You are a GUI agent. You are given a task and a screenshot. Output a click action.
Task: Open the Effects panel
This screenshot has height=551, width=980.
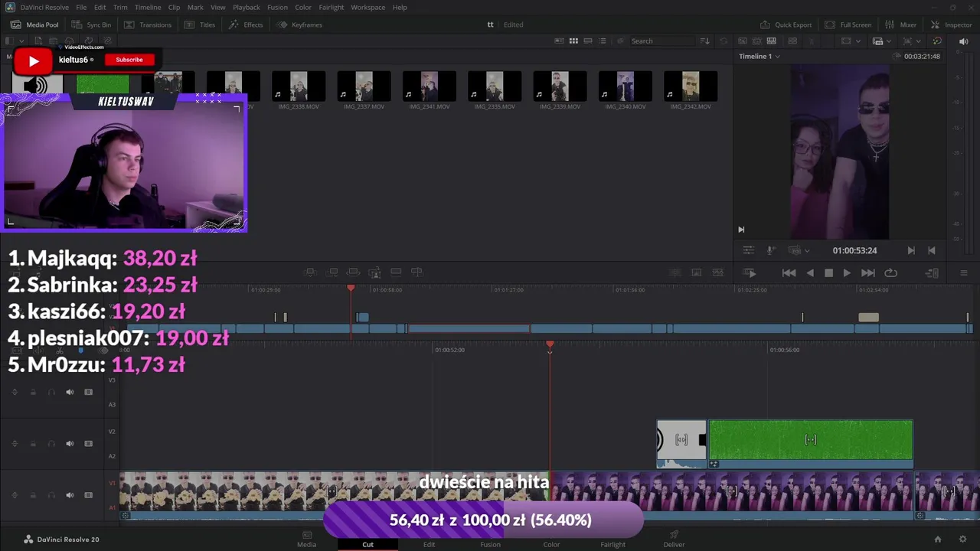(x=246, y=24)
